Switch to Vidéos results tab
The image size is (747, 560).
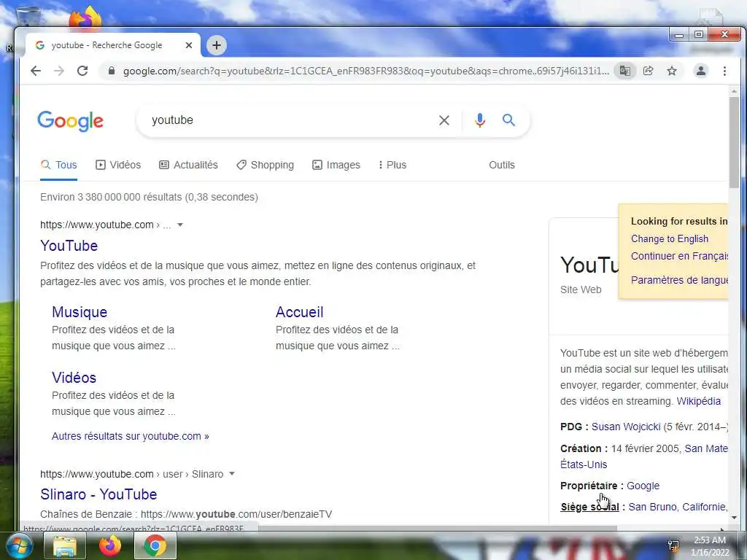click(x=118, y=165)
